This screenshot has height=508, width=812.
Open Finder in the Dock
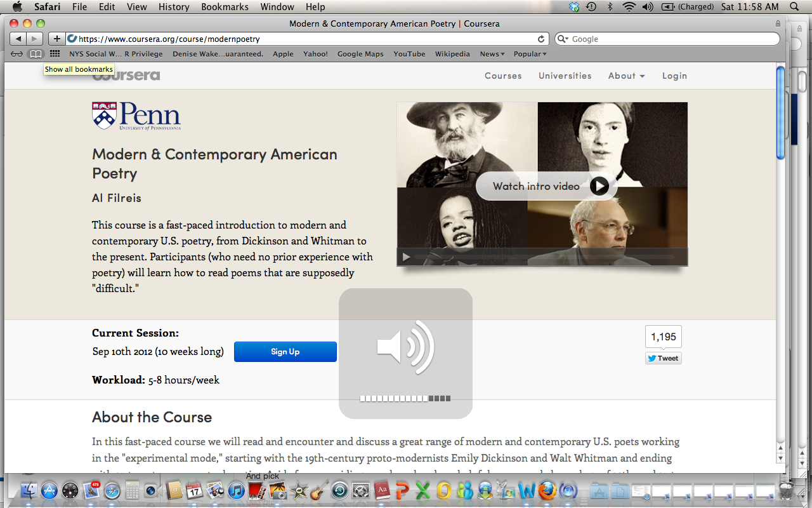click(x=29, y=490)
